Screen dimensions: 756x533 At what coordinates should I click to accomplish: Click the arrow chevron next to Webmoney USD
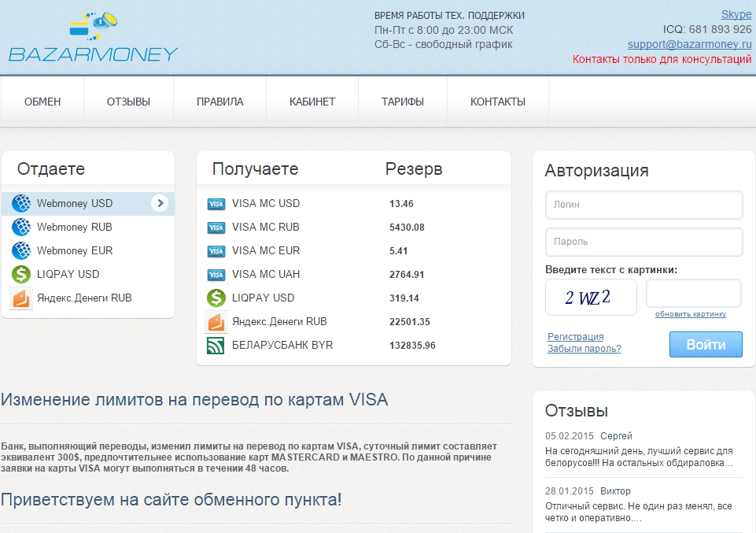tap(160, 204)
